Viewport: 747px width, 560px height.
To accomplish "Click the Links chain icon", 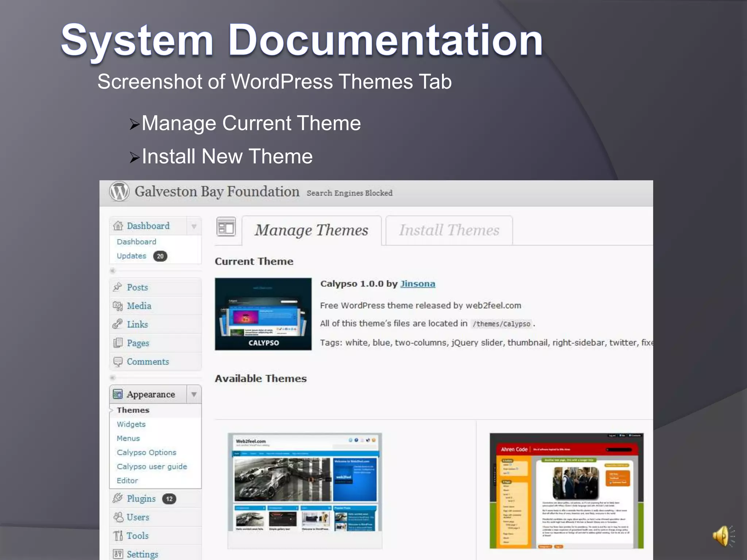I will click(117, 324).
